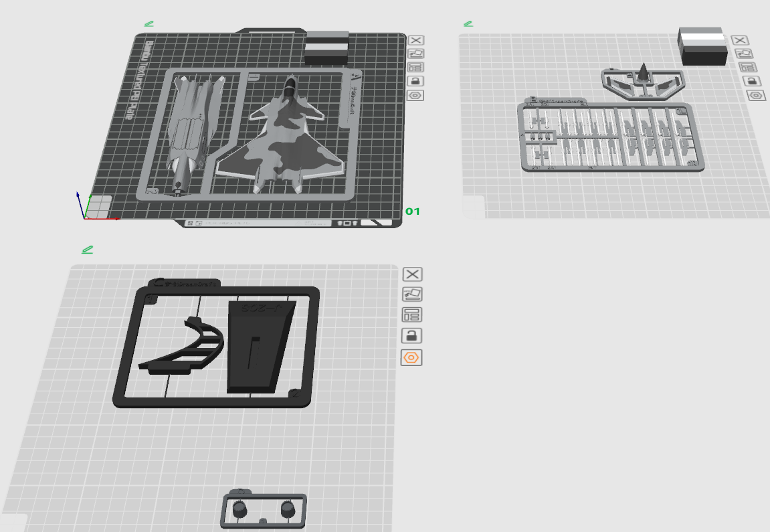Screen dimensions: 770x532
Task: Click the Bambu Textured PEI Plate label
Action: click(139, 80)
